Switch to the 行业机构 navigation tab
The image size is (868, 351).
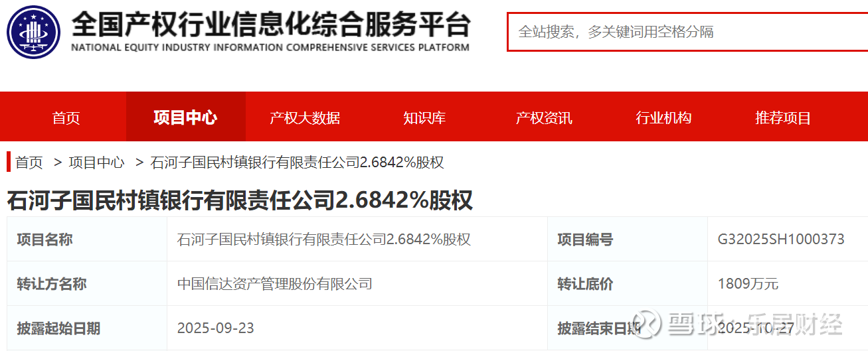(x=663, y=118)
